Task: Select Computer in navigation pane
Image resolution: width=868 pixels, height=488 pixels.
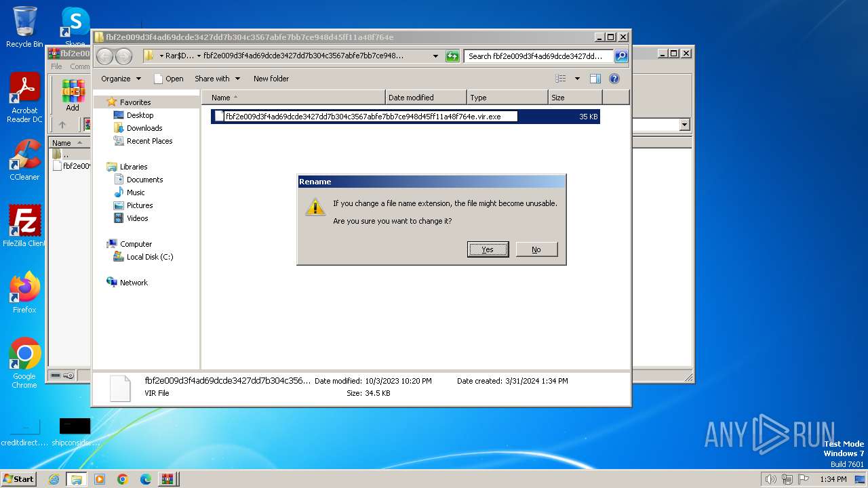Action: pos(136,244)
